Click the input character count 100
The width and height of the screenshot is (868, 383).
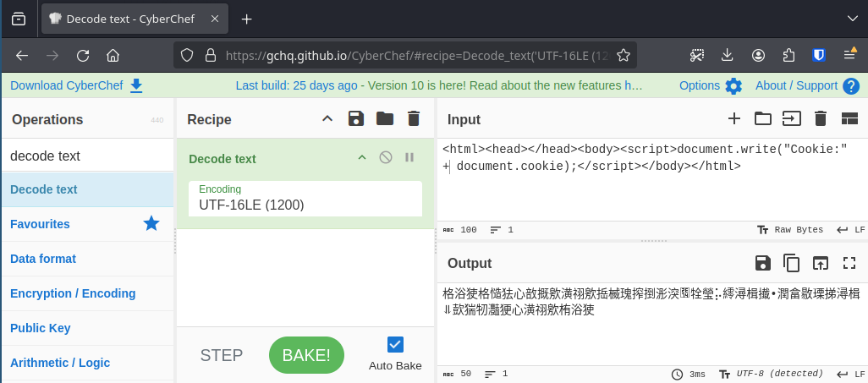(x=460, y=230)
